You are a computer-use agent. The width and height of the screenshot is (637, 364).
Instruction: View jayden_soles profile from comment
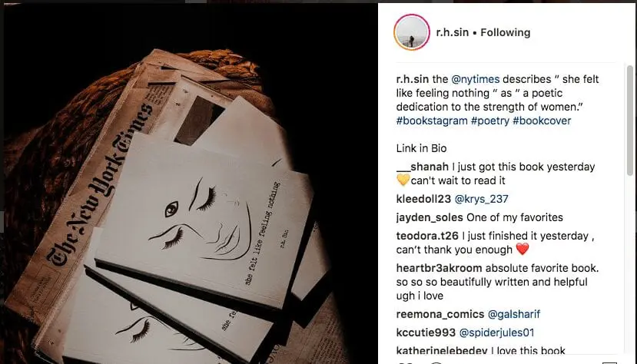click(430, 217)
